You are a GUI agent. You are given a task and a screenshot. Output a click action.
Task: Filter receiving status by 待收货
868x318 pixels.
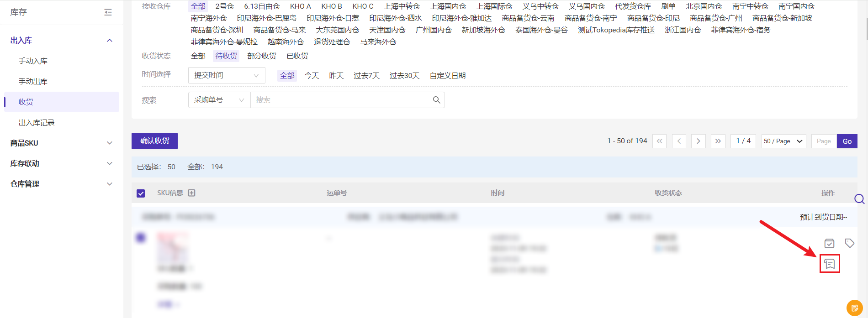(226, 56)
